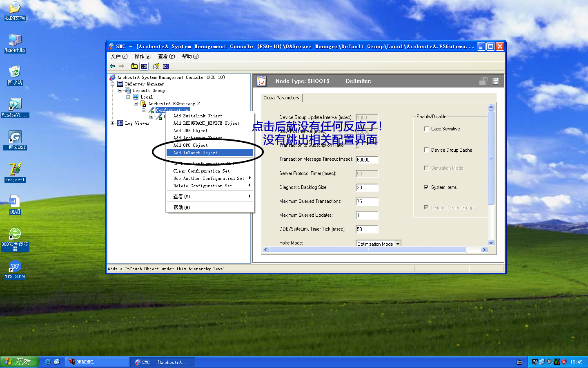This screenshot has width=588, height=368.
Task: Open the 文件(F) menu
Action: 119,56
